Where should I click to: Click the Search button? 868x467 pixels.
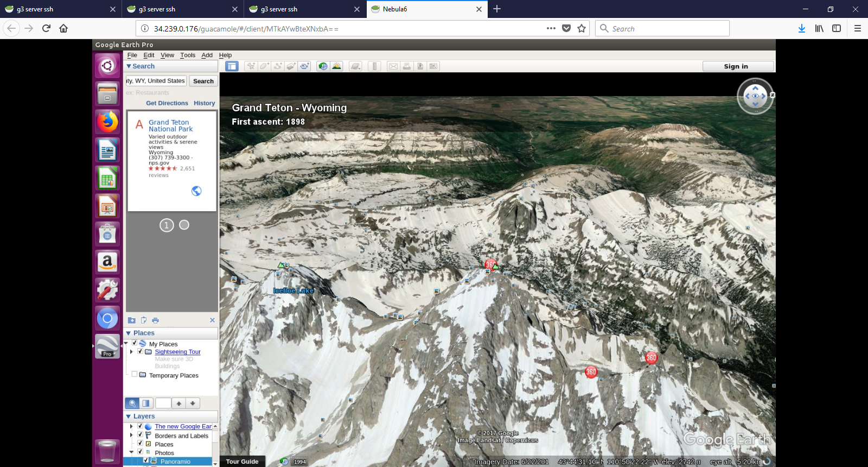(203, 81)
